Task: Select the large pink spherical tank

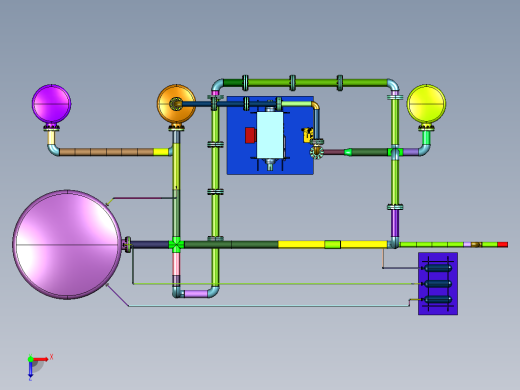Action: click(x=68, y=245)
